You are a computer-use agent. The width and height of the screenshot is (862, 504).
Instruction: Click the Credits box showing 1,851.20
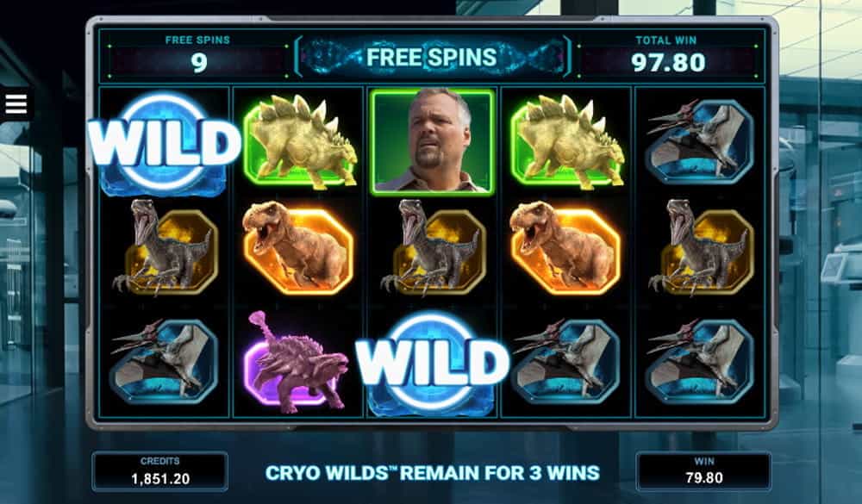[160, 471]
